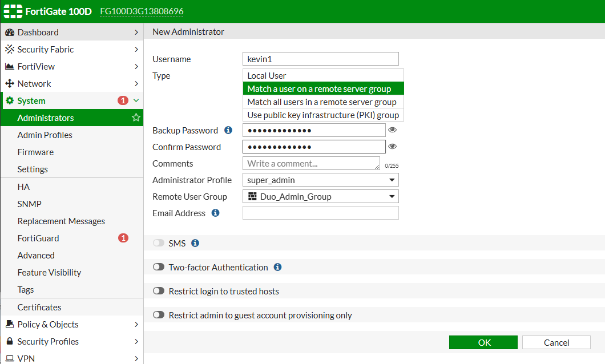This screenshot has width=605, height=364.
Task: Select Match all users in remote server group
Action: pyautogui.click(x=323, y=102)
